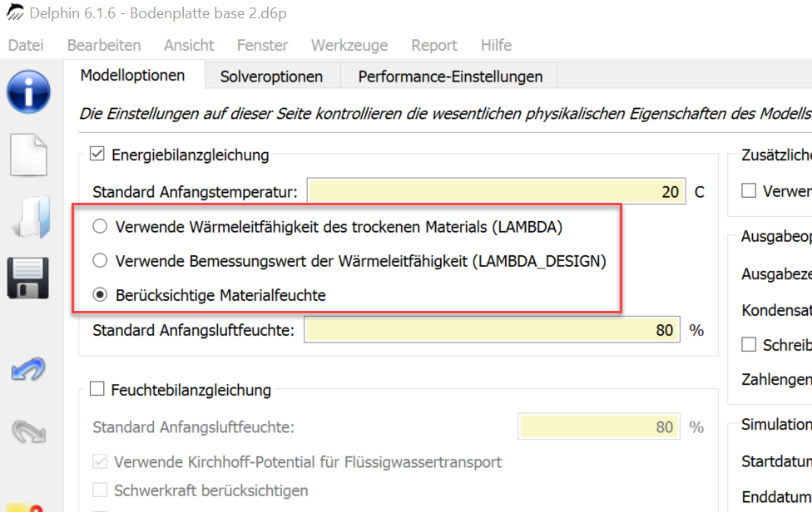
Task: Click the Standard Anfangstemperatur label
Action: coord(196,192)
